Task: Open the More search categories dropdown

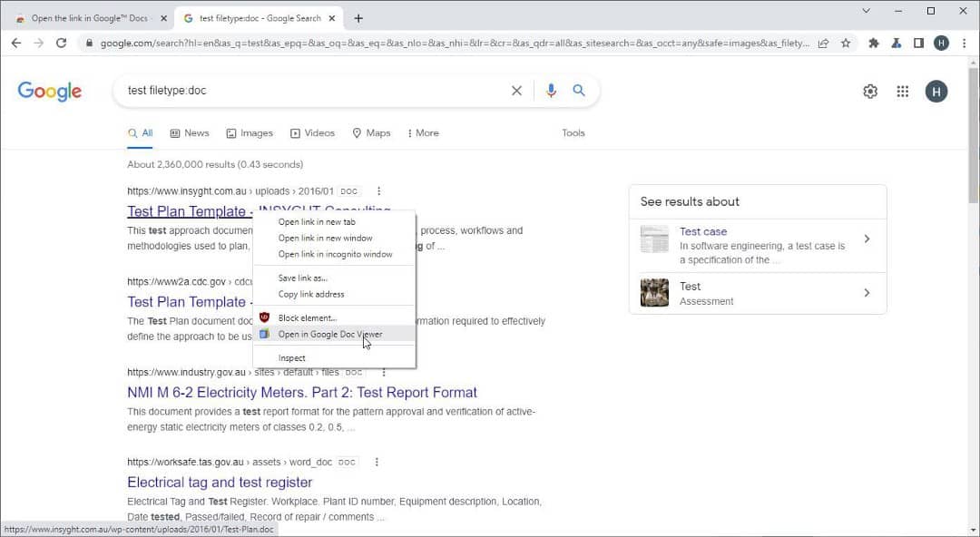Action: 422,132
